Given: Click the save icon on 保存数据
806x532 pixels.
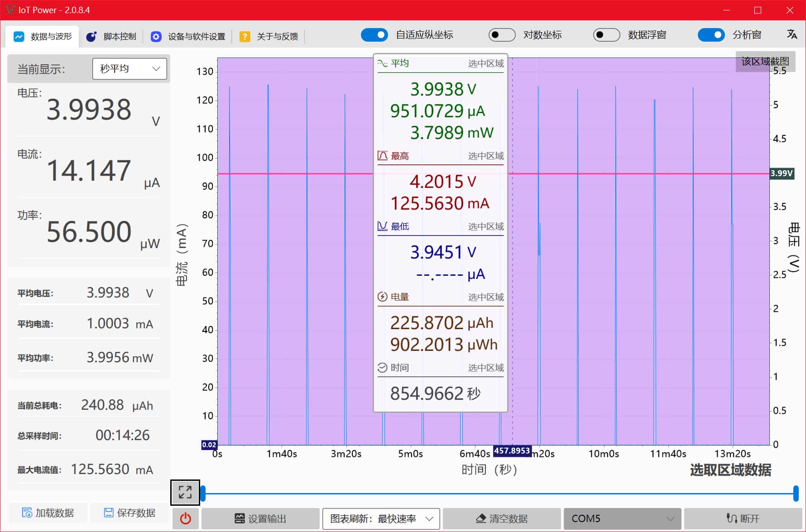Looking at the screenshot, I should 109,513.
